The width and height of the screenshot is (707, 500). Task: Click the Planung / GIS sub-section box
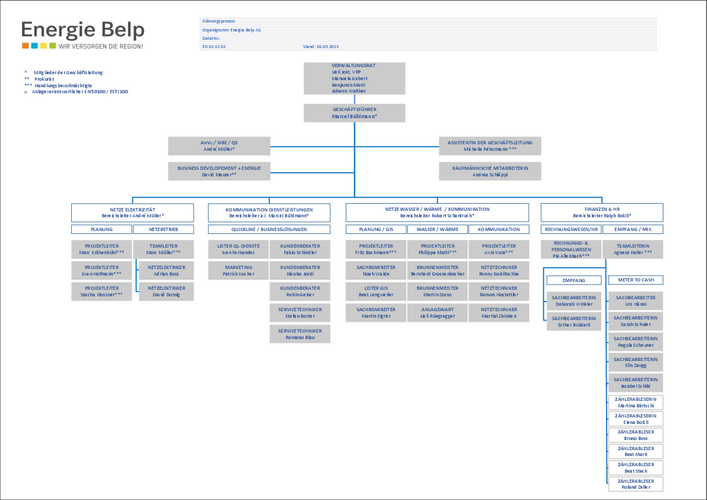click(376, 229)
